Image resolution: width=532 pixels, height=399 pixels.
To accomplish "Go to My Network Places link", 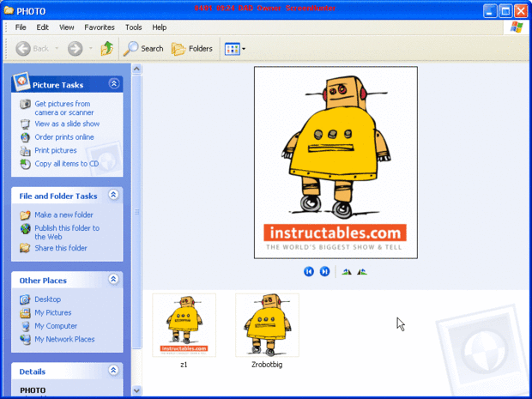I will 64,339.
